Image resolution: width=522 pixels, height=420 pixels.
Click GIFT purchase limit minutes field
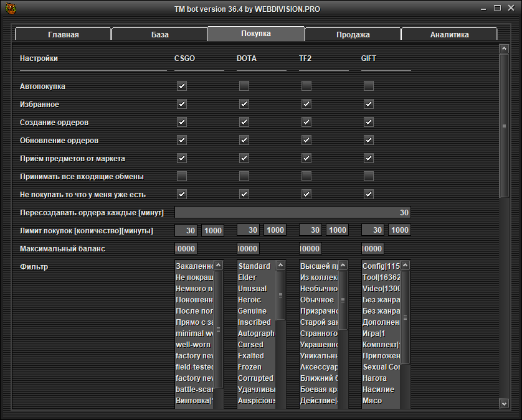(399, 231)
